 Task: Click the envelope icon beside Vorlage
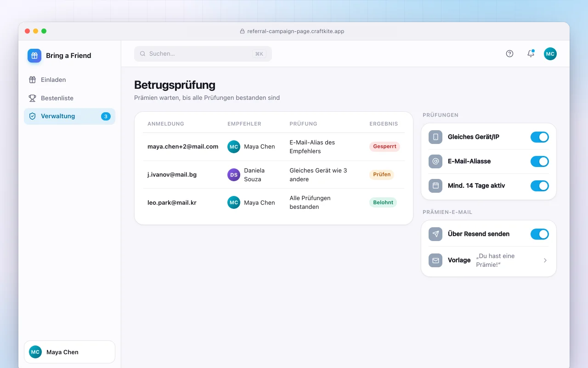coord(435,260)
